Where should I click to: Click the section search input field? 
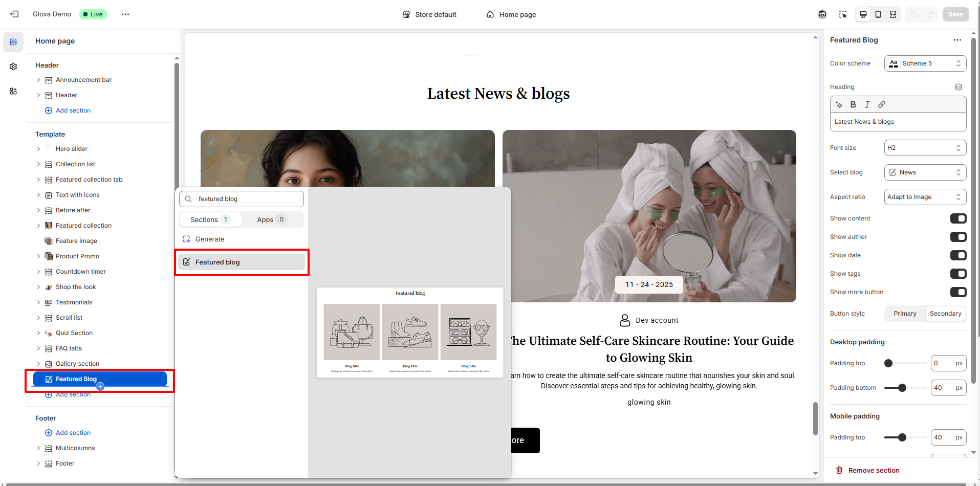pyautogui.click(x=242, y=199)
